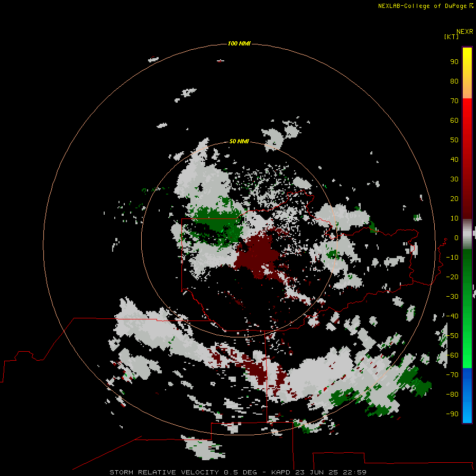476x476 pixels.
Task: Click the -50 value on velocity scale
Action: 452,336
